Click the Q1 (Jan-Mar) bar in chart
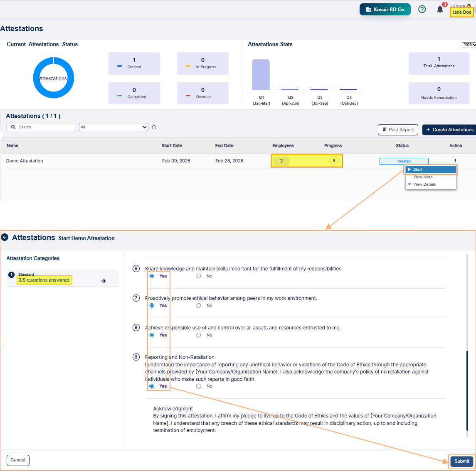This screenshot has width=476, height=471. [261, 75]
